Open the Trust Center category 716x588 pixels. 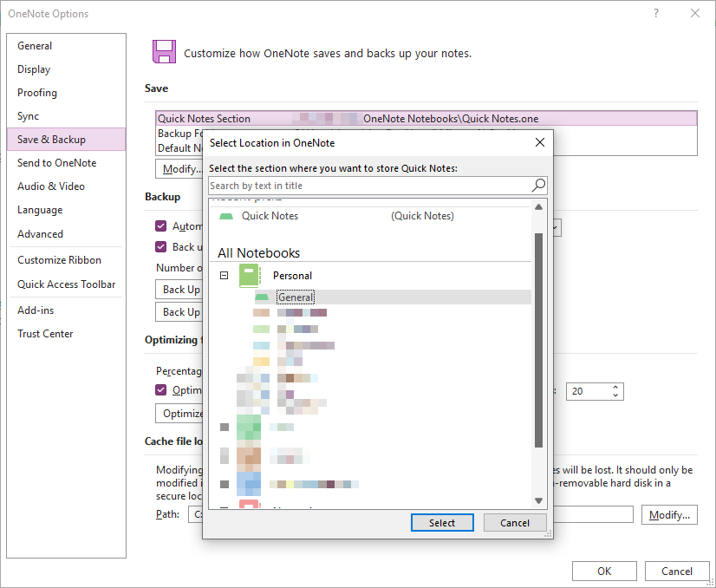pos(66,334)
